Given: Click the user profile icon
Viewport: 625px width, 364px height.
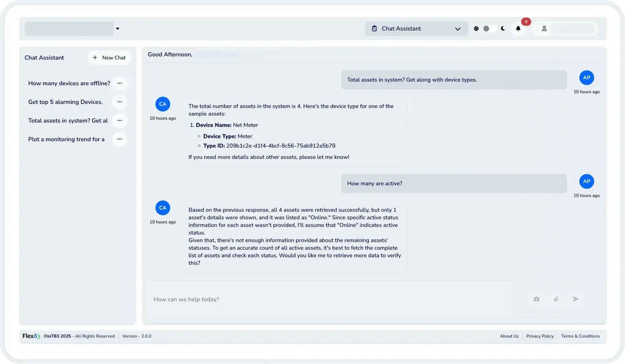Looking at the screenshot, I should pyautogui.click(x=544, y=29).
